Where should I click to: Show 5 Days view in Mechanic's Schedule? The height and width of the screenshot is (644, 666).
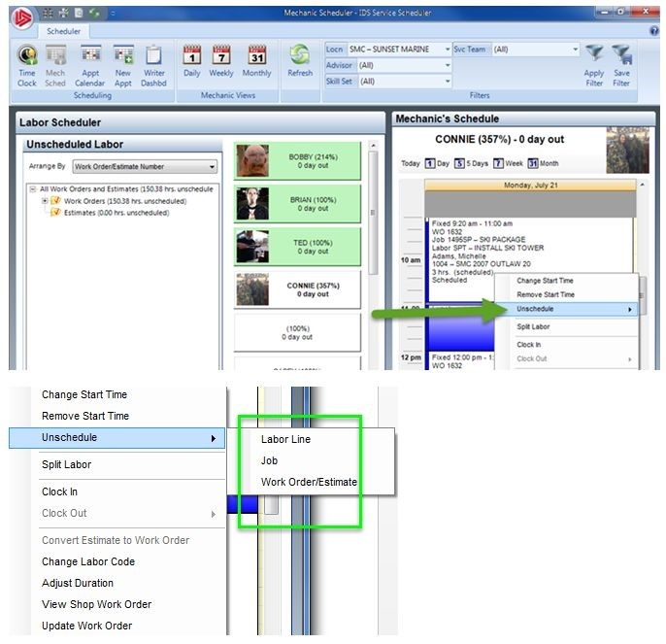point(471,163)
